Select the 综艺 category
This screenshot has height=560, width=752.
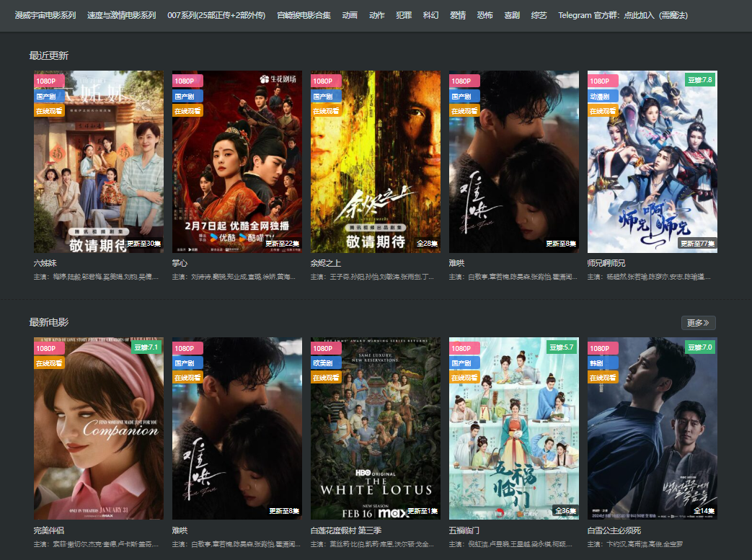[x=539, y=15]
